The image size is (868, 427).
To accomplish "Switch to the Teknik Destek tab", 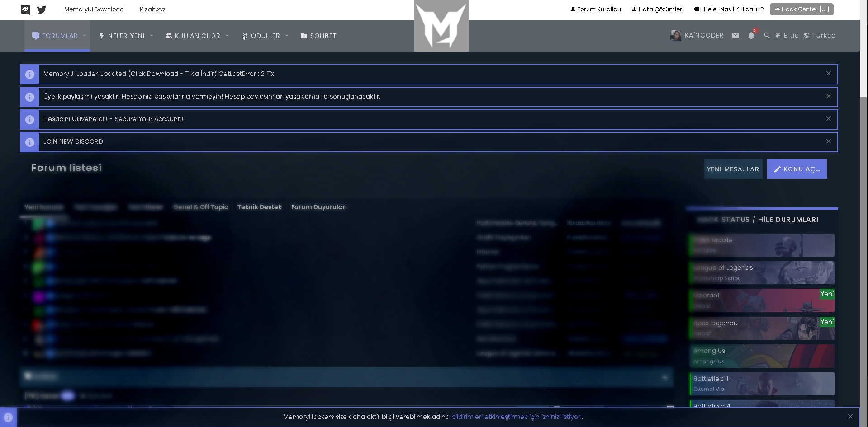I will point(260,207).
